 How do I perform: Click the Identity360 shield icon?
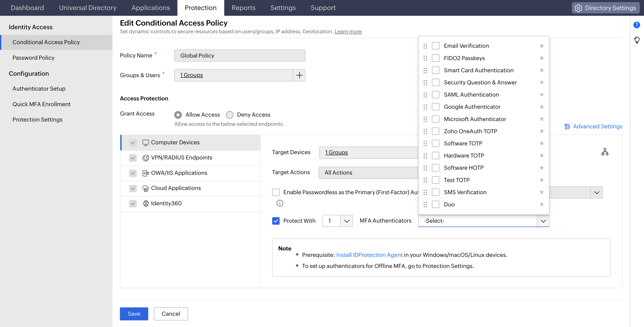click(146, 203)
